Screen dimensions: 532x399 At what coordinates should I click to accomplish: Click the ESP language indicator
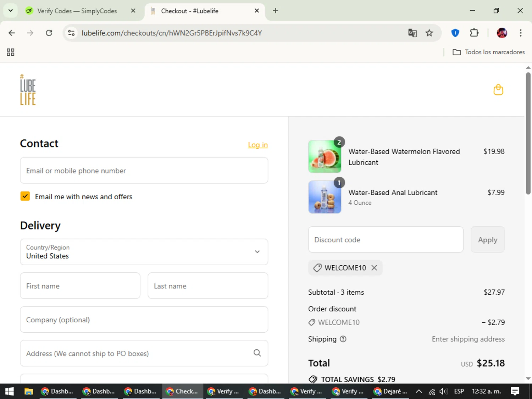coord(459,391)
